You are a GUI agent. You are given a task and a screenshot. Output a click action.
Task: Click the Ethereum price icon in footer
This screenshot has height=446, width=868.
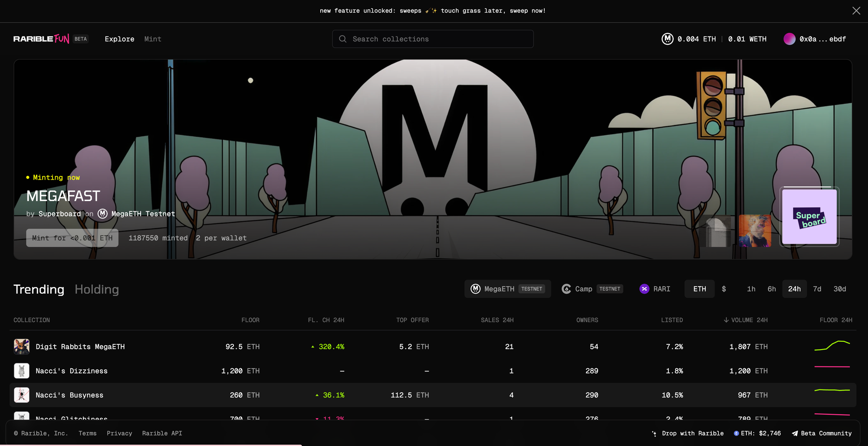point(736,433)
